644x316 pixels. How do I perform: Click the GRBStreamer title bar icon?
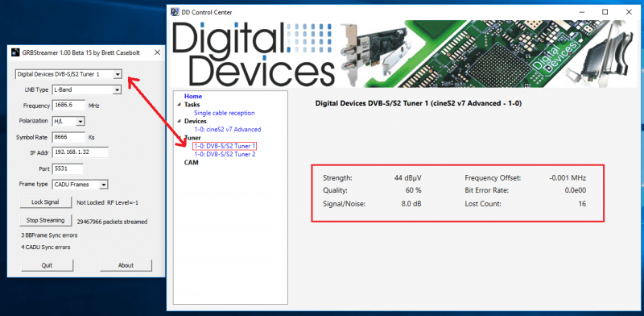tap(15, 52)
